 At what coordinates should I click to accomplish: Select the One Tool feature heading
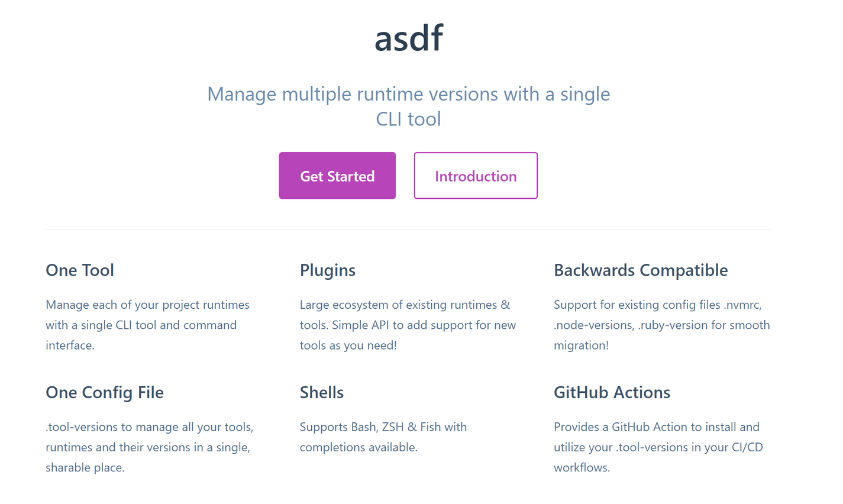[80, 270]
